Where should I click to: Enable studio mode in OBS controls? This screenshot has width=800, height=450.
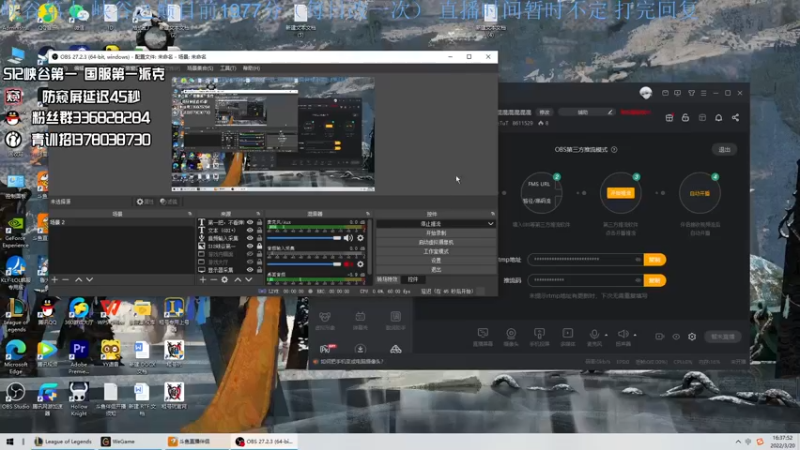click(x=436, y=251)
